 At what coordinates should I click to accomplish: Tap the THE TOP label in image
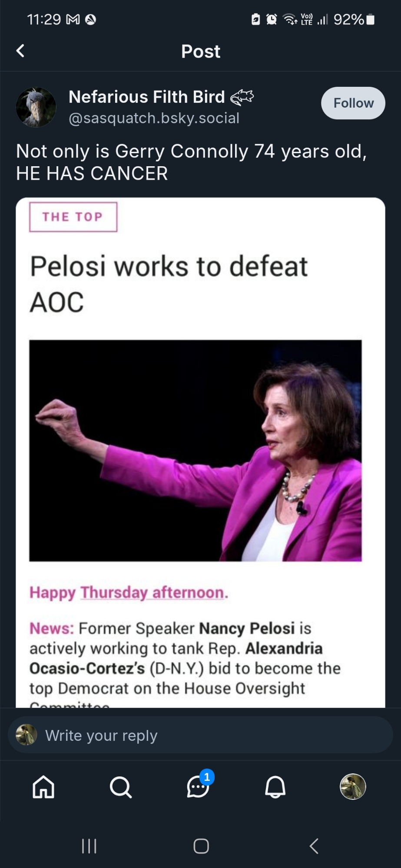[73, 217]
